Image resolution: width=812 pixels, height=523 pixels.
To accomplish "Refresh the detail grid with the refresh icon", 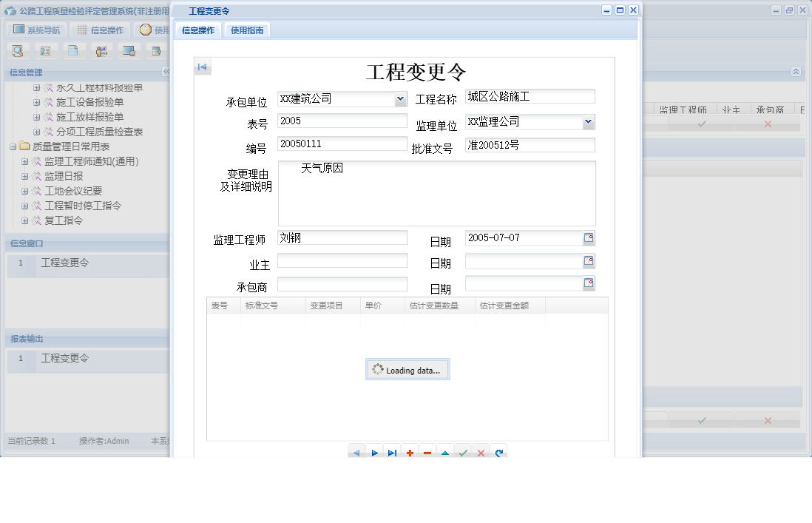I will tap(499, 451).
